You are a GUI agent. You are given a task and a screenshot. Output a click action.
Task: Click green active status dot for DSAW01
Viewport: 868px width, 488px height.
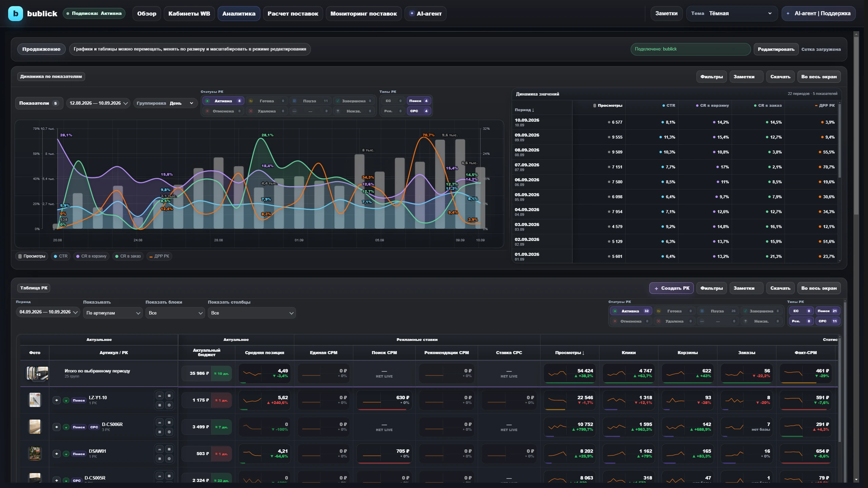(x=66, y=454)
